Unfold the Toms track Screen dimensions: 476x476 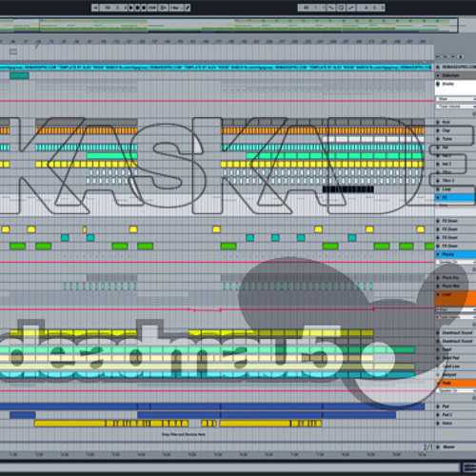click(x=438, y=139)
